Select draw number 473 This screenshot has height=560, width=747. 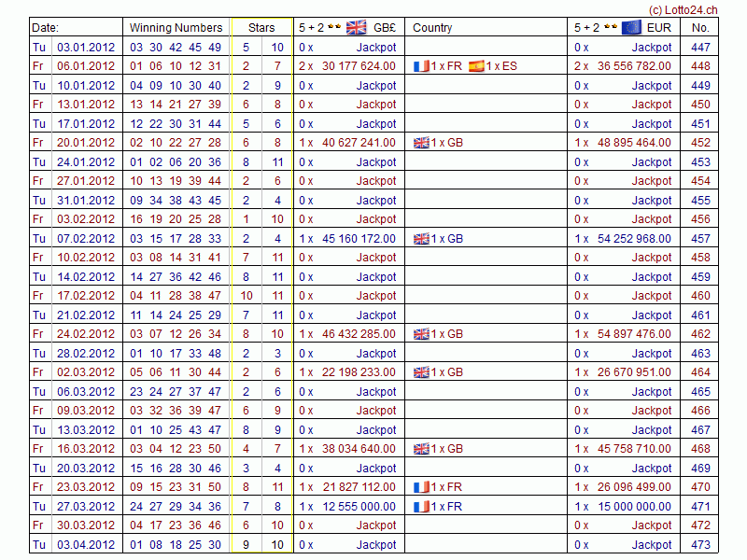click(x=700, y=545)
